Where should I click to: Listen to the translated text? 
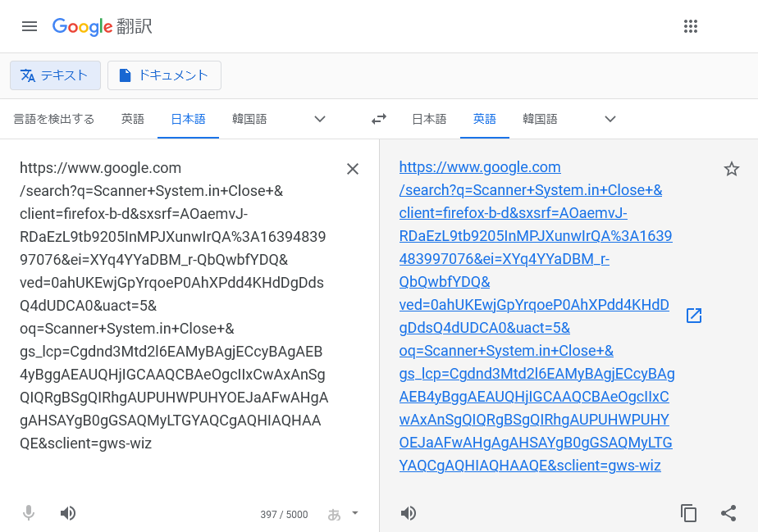point(408,512)
